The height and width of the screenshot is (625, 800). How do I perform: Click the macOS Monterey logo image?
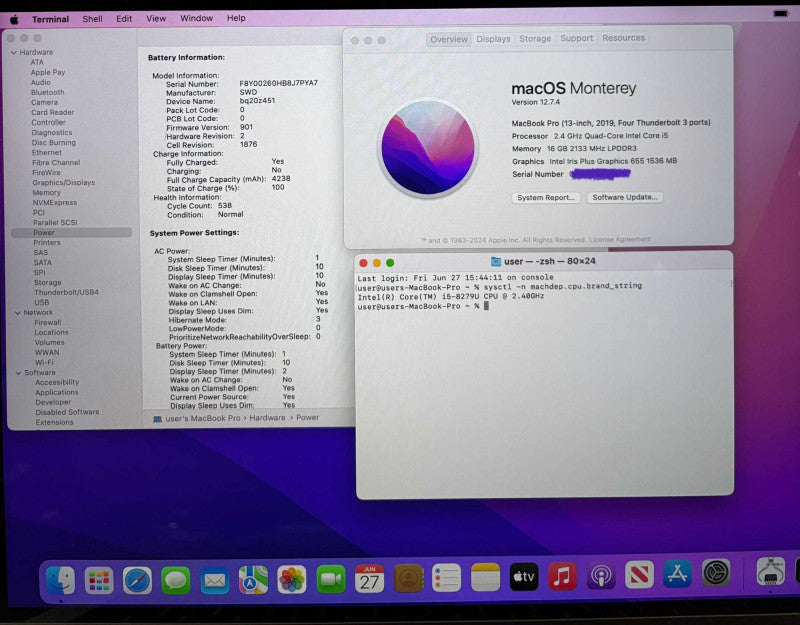428,148
